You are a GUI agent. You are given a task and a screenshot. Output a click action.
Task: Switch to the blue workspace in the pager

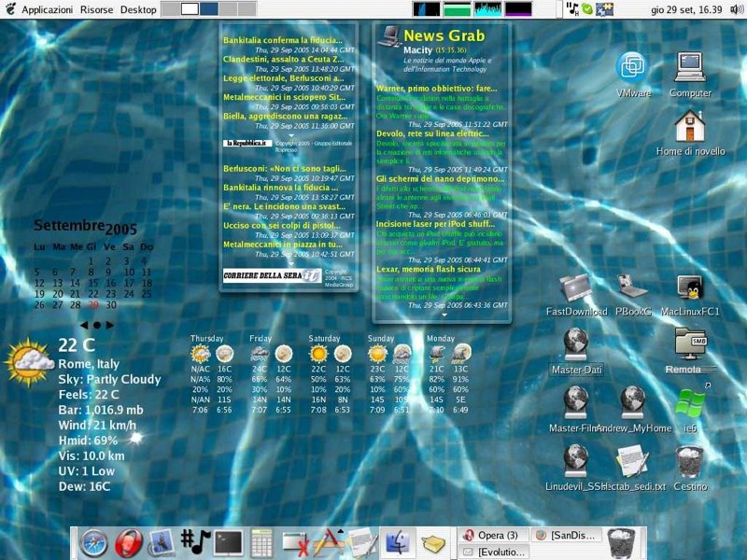click(208, 9)
